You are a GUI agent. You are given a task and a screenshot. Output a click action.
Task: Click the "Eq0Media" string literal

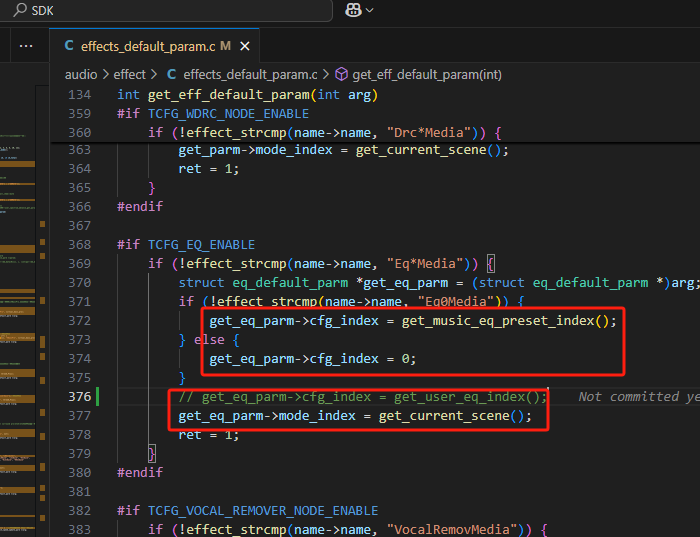click(455, 302)
